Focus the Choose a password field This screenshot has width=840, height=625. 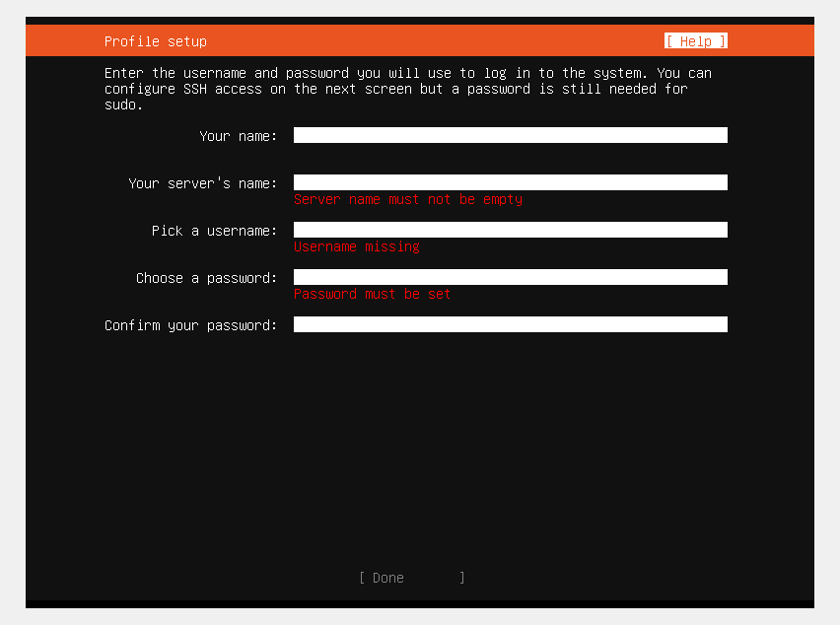tap(511, 277)
